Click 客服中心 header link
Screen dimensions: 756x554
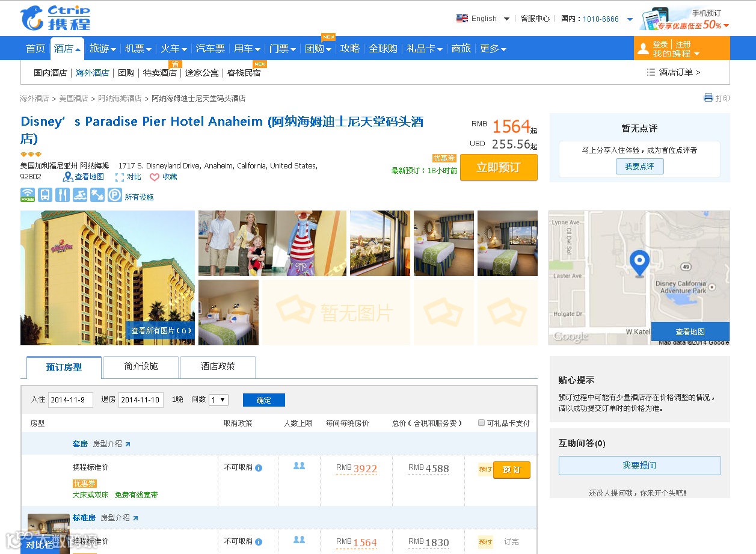(x=535, y=19)
